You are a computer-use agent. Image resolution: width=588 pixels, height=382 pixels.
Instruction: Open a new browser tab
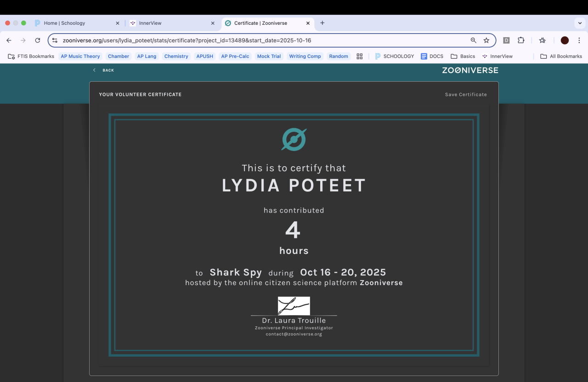click(x=322, y=23)
